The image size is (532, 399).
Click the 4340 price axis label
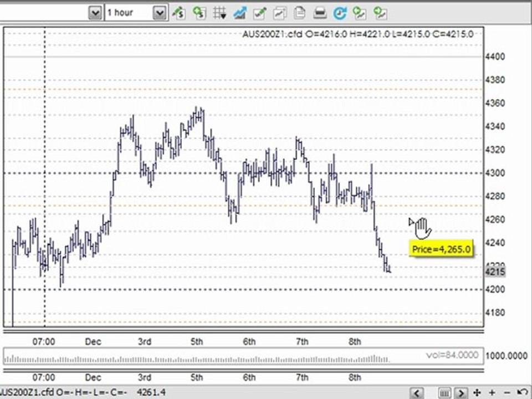click(x=495, y=126)
